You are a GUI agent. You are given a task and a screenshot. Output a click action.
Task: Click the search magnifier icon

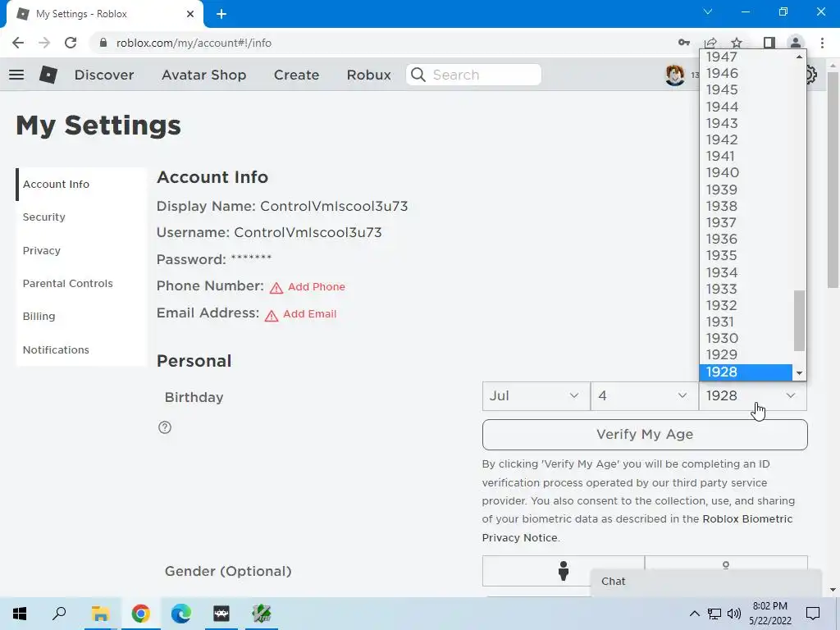[x=418, y=75]
